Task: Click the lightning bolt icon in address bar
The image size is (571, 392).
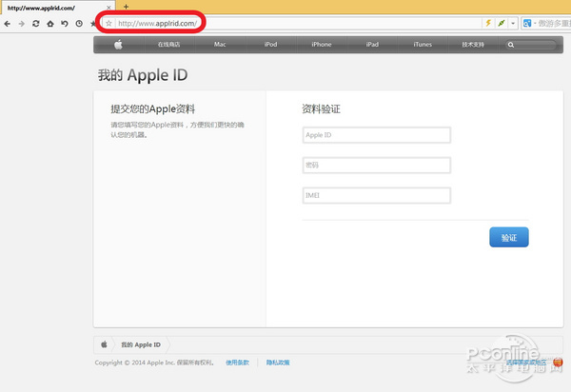Action: tap(488, 23)
